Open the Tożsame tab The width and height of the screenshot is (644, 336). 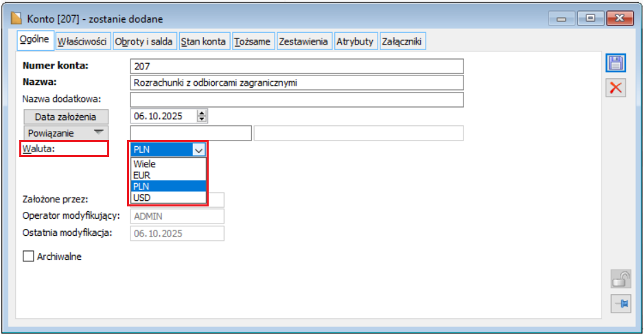click(x=253, y=41)
